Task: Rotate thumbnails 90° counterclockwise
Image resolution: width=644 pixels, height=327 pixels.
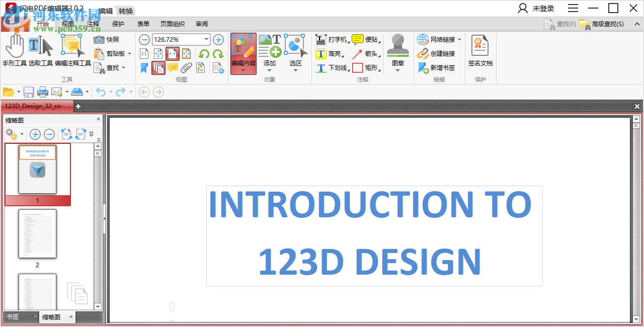Action: coord(66,134)
